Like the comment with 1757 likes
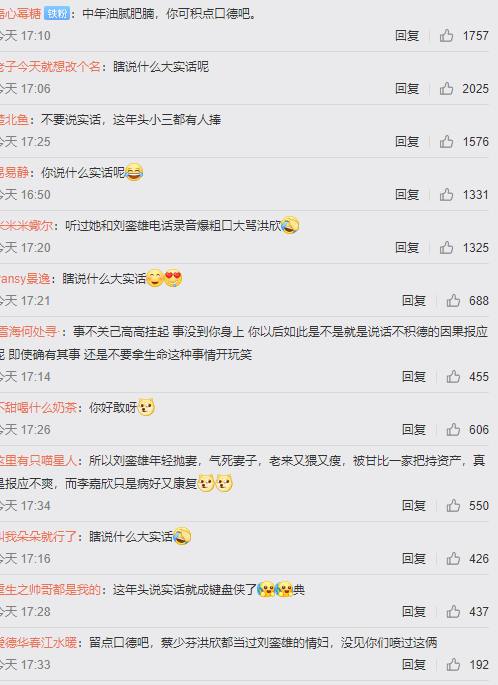 [x=446, y=35]
